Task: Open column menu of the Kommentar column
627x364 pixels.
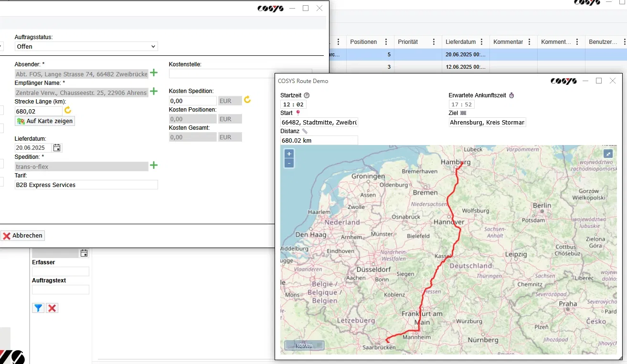Action: pyautogui.click(x=530, y=42)
